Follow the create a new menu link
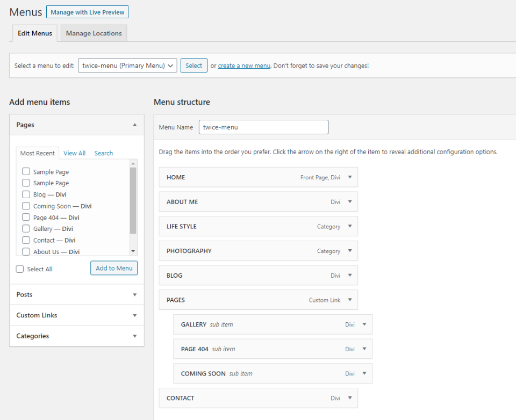This screenshot has width=516, height=420. click(x=244, y=66)
